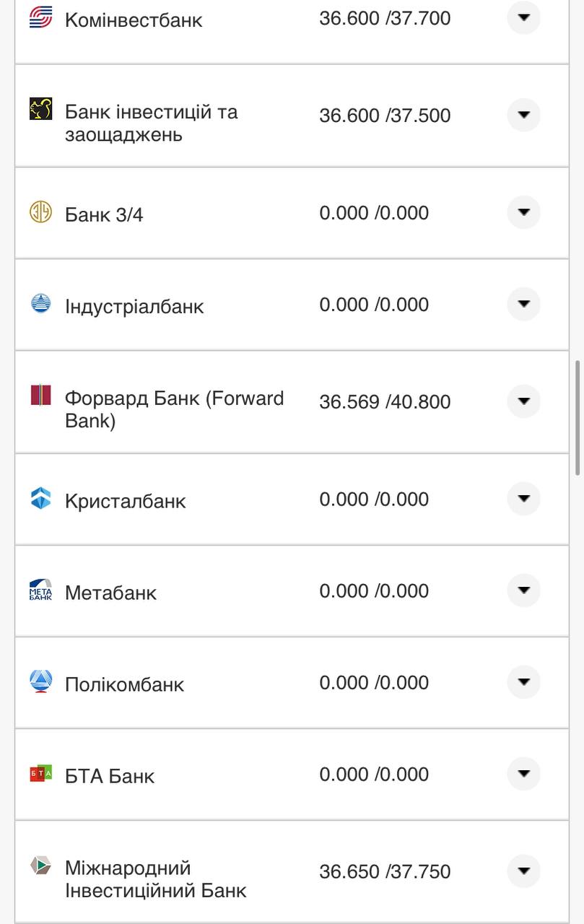Expand the Метабанк row dropdown arrow
The height and width of the screenshot is (924, 584).
(x=523, y=590)
